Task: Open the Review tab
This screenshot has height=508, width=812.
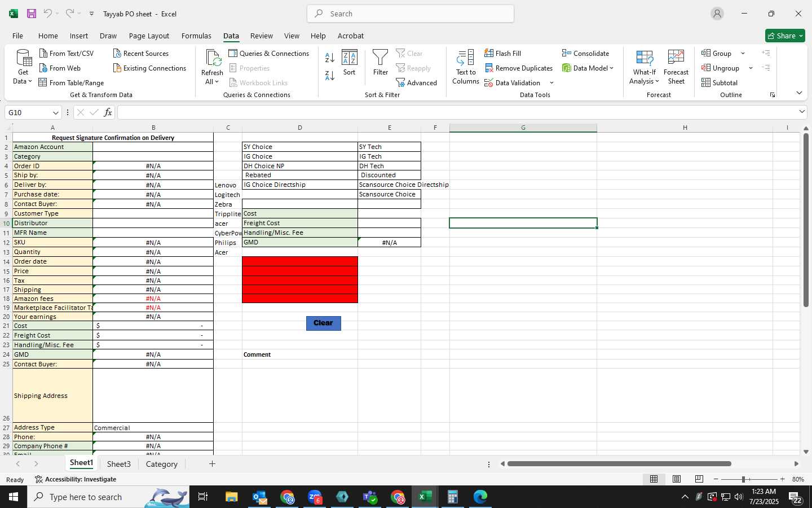Action: tap(262, 36)
